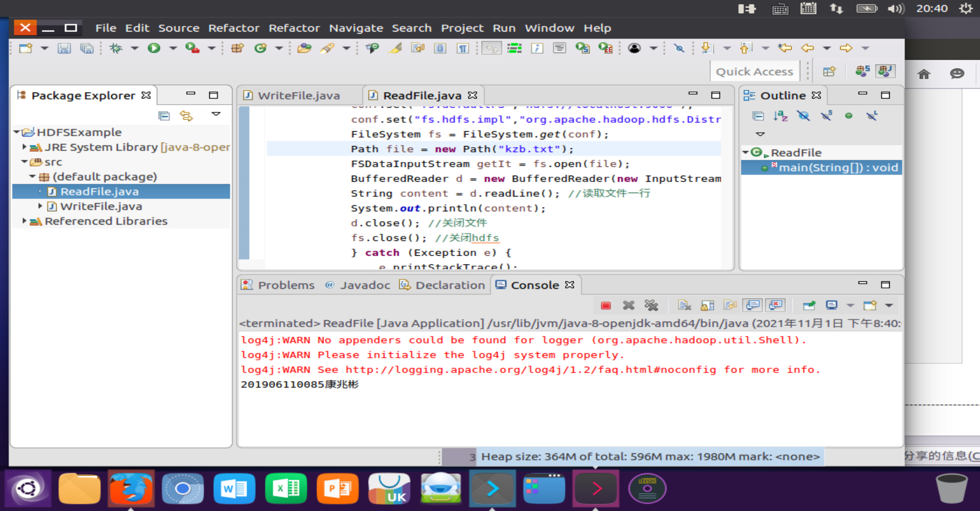Switch to the WriteFile.java editor tab
The height and width of the screenshot is (511, 980).
point(299,95)
